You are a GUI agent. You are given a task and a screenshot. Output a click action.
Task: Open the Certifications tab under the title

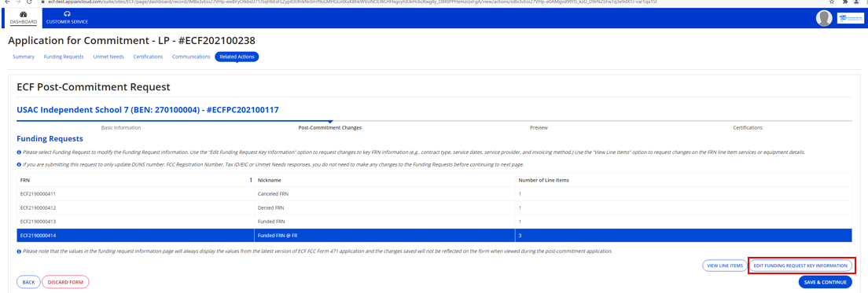[148, 57]
